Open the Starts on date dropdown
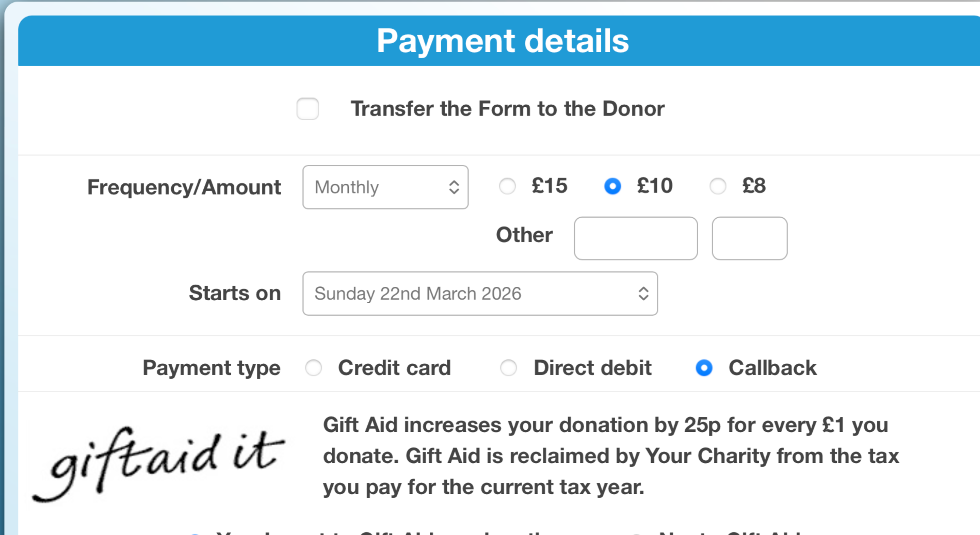The height and width of the screenshot is (535, 980). click(479, 293)
